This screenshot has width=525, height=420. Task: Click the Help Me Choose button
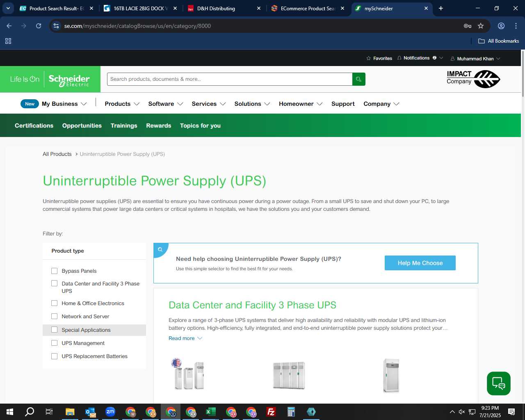point(420,263)
